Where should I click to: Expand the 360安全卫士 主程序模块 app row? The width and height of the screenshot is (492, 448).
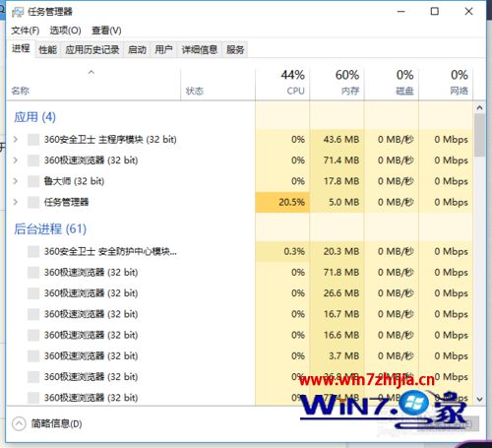coord(15,139)
